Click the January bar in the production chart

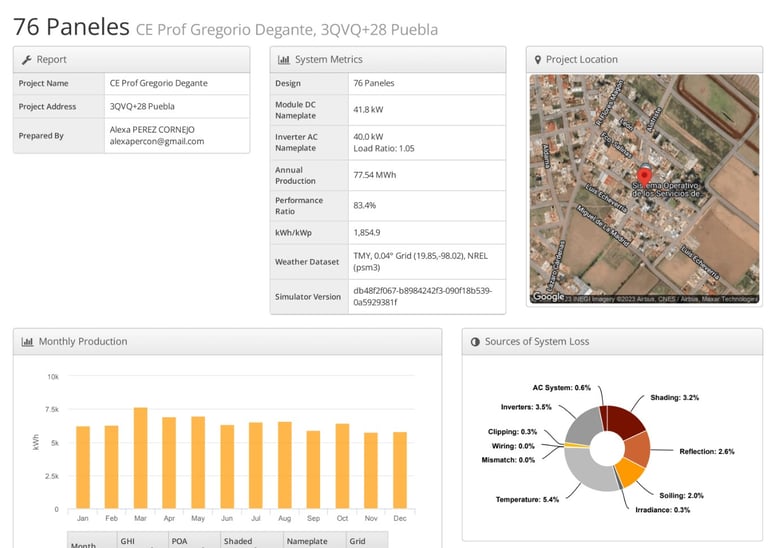pos(83,467)
